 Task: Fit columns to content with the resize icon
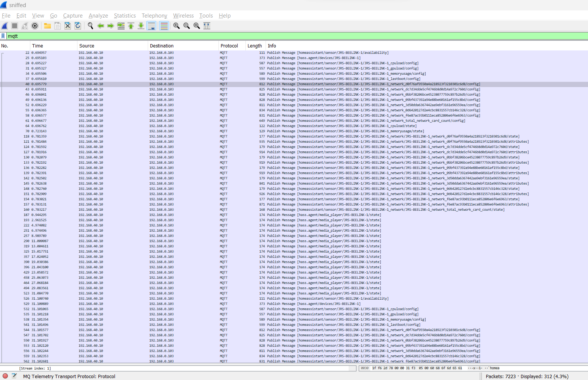[207, 26]
